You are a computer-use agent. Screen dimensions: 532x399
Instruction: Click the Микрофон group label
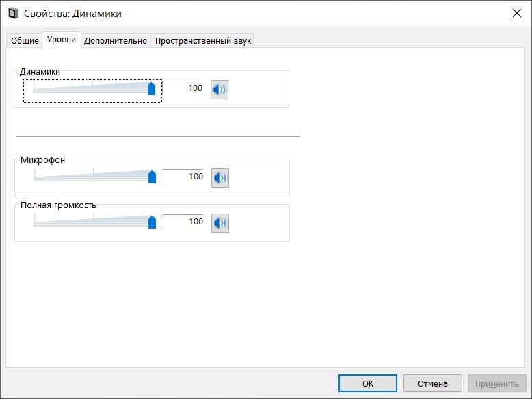click(x=43, y=159)
